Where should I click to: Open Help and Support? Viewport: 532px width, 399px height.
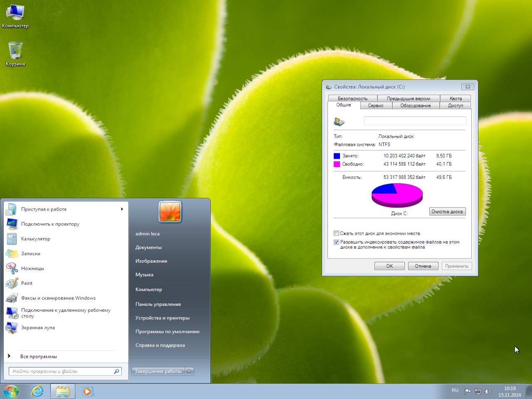click(160, 345)
